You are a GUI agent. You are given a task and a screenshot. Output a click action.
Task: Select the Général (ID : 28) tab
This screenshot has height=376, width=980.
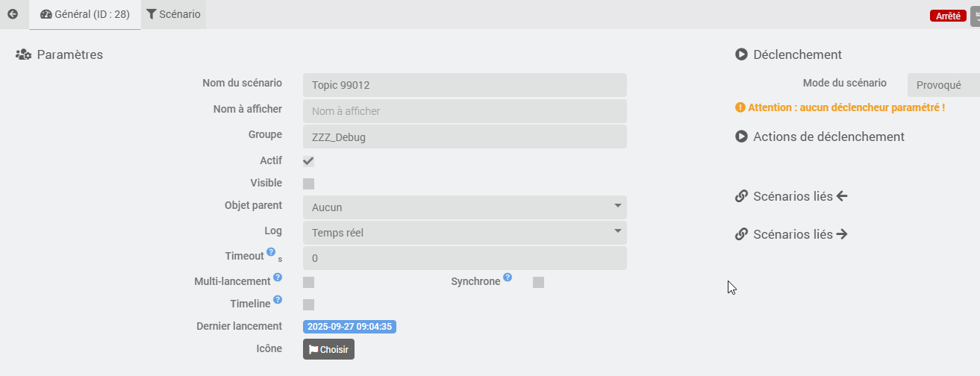point(85,14)
